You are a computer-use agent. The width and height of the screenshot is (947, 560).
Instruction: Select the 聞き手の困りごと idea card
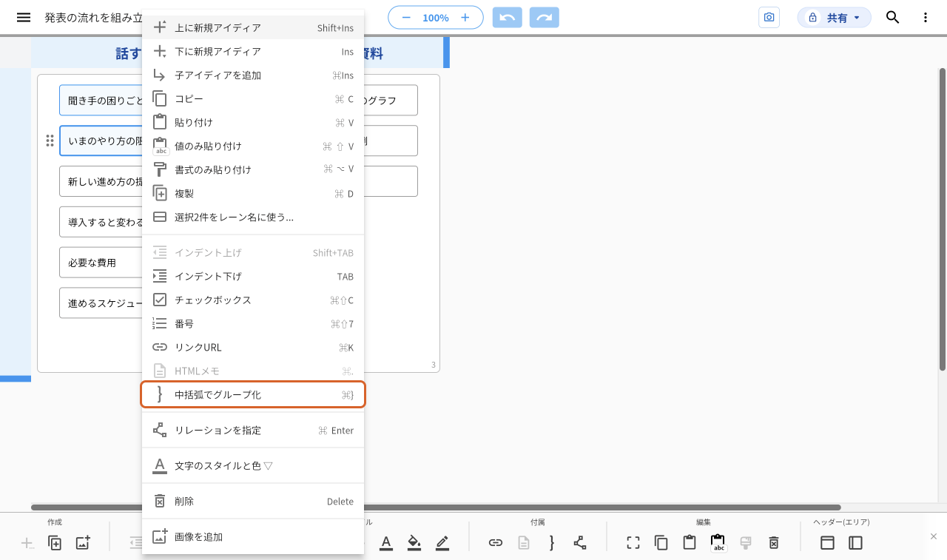[x=101, y=100]
